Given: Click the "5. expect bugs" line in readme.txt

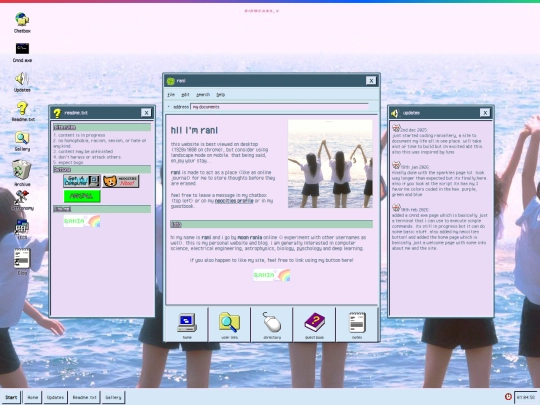Looking at the screenshot, I should tap(68, 162).
